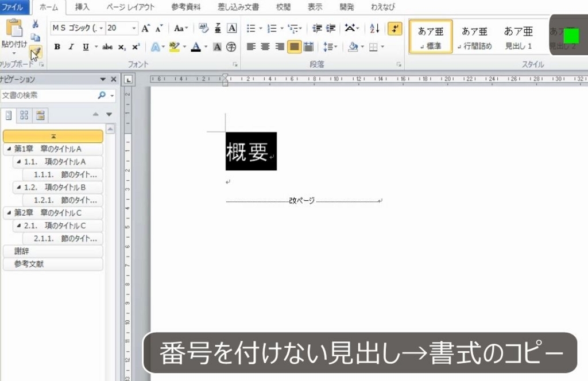Apply the 標準 style
The height and width of the screenshot is (381, 588).
coord(431,37)
